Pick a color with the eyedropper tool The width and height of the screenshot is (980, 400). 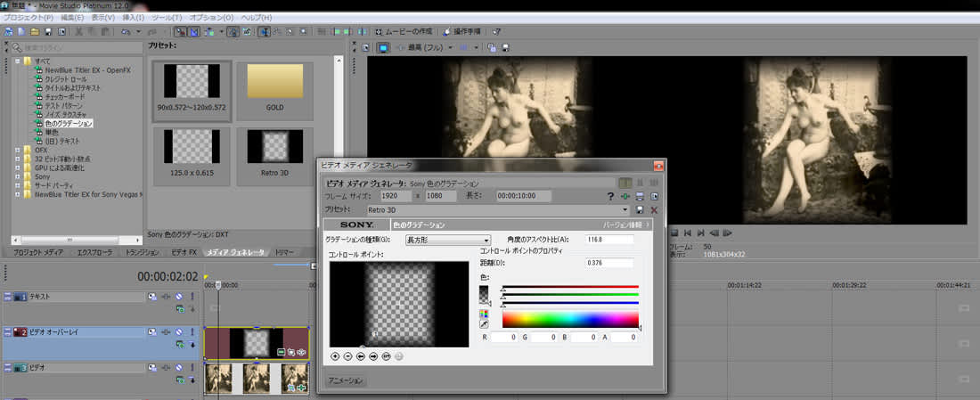pyautogui.click(x=484, y=326)
